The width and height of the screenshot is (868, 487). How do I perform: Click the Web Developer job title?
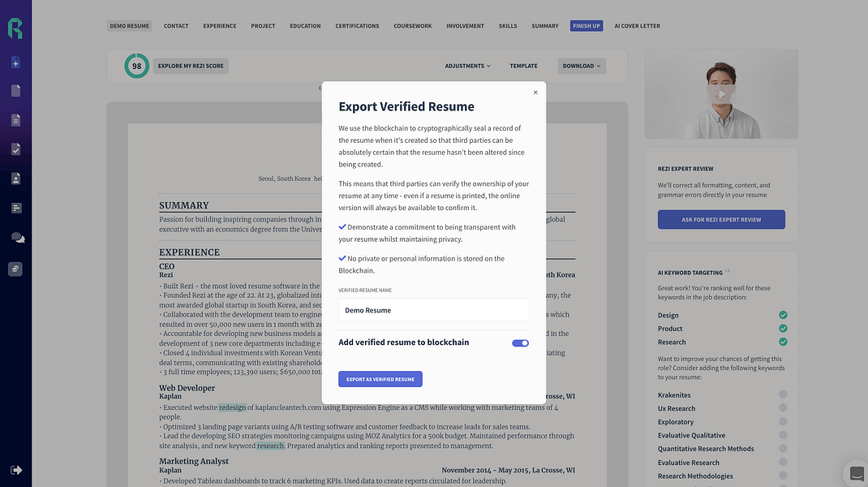(187, 388)
